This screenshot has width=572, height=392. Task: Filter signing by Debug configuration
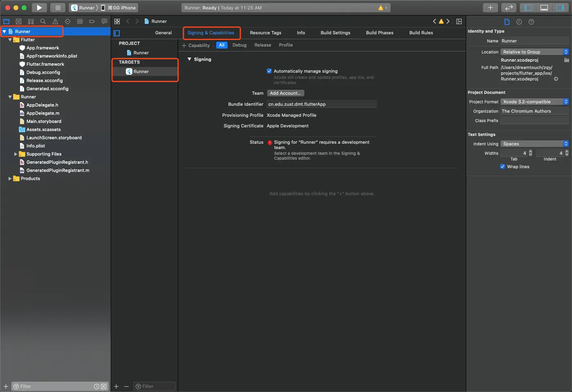click(x=239, y=45)
